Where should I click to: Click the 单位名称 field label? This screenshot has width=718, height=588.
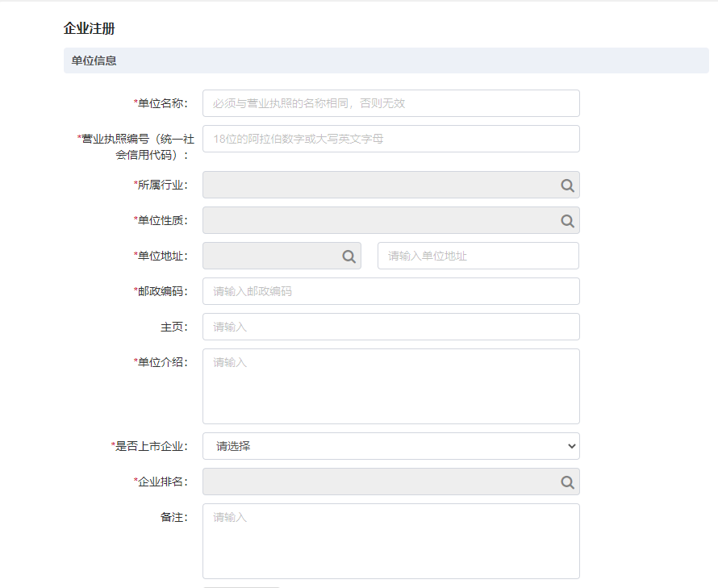click(161, 103)
